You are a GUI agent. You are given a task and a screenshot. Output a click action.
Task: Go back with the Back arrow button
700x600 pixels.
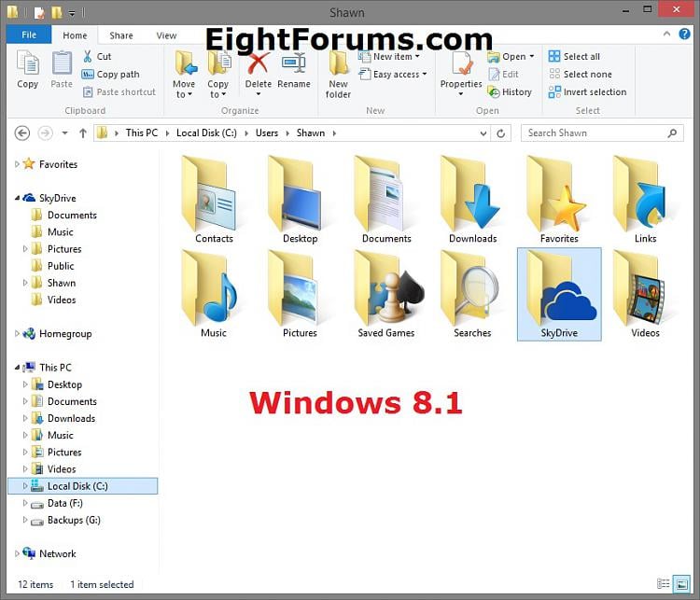click(22, 133)
